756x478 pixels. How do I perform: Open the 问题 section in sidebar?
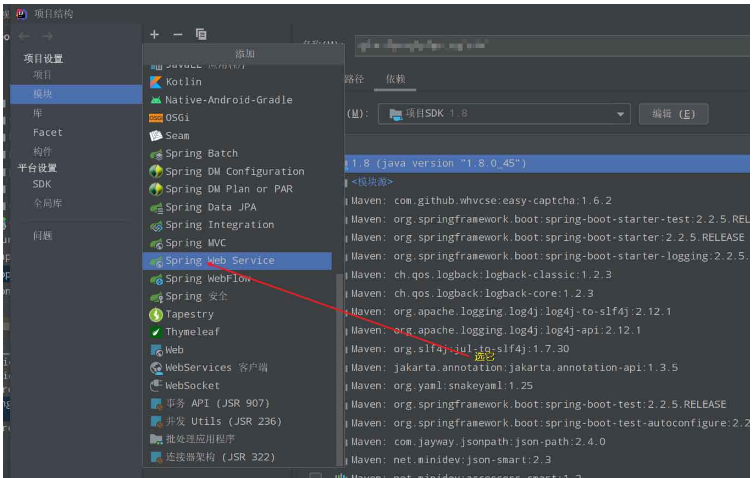[42, 236]
